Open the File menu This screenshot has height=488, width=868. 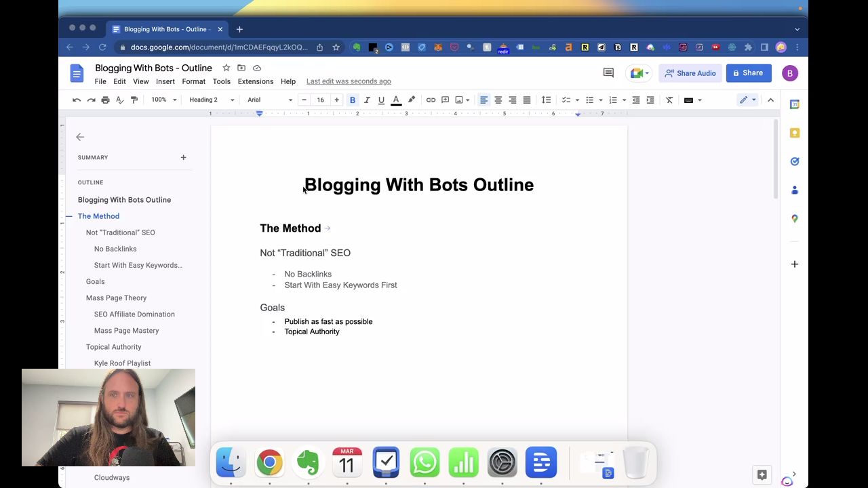pos(100,81)
